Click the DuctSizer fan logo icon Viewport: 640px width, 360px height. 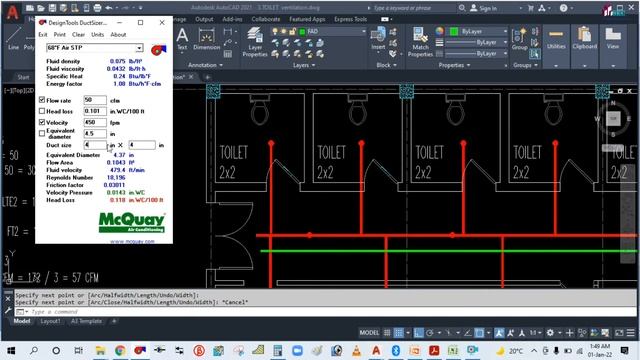pyautogui.click(x=158, y=50)
